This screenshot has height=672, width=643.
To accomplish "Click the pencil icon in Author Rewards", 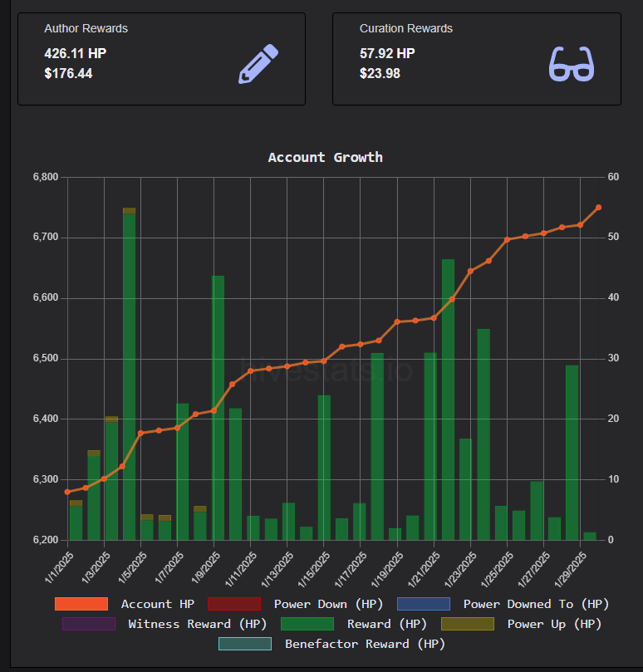I will pos(258,63).
